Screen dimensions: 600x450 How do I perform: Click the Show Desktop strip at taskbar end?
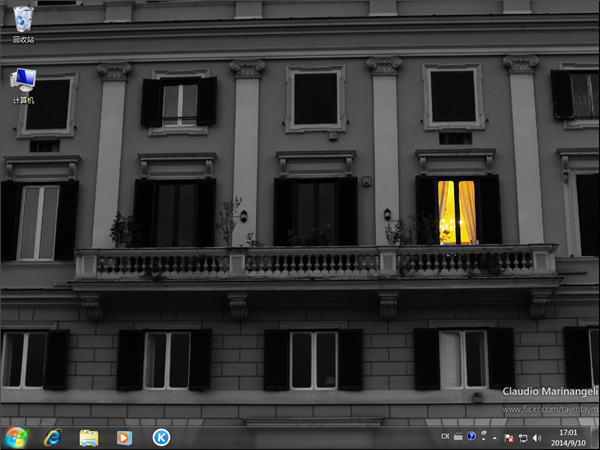coord(596,437)
